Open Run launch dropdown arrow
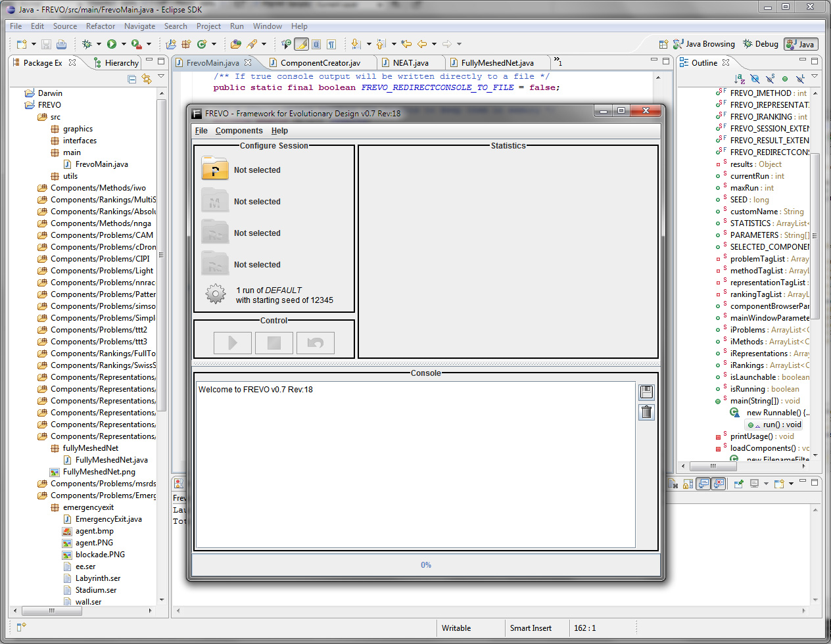The width and height of the screenshot is (831, 644). pyautogui.click(x=124, y=44)
